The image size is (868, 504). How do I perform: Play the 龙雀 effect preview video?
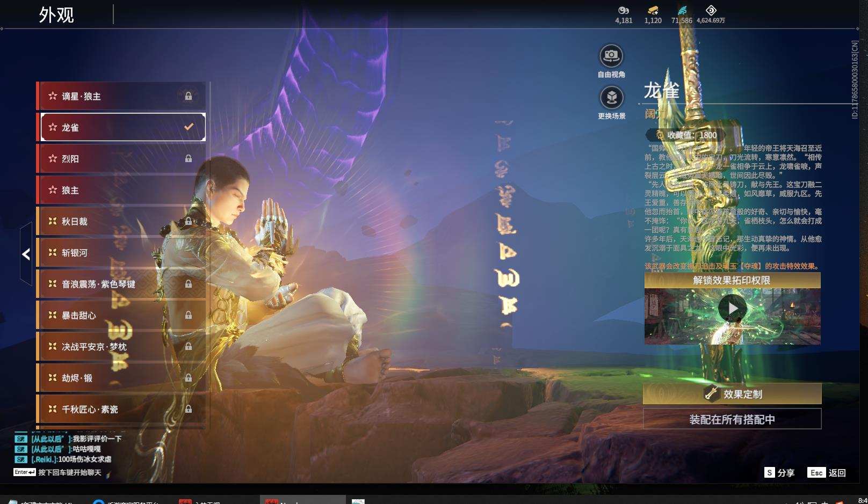point(732,308)
